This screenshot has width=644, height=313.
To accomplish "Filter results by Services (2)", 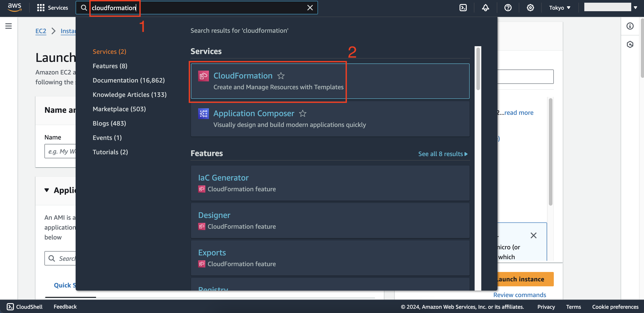I will tap(109, 52).
